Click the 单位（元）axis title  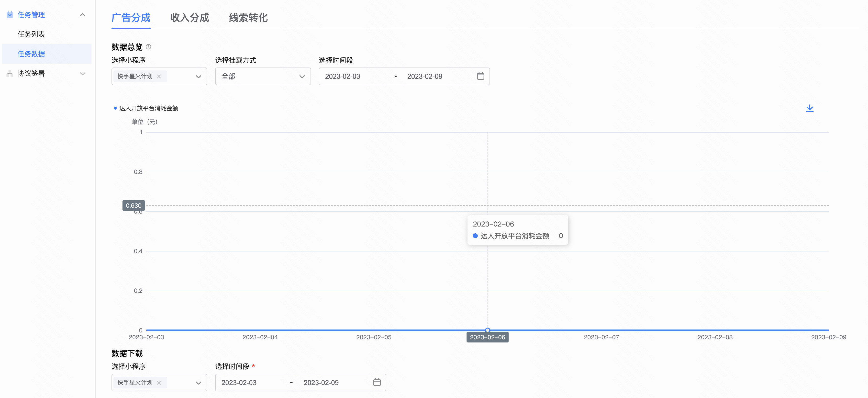(145, 122)
